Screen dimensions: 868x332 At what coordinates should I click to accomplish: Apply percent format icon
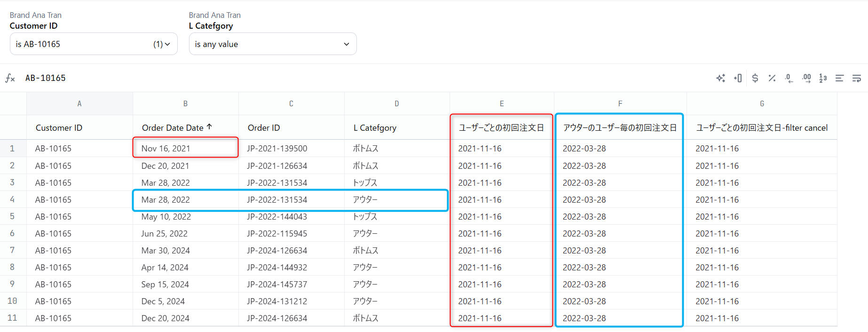(x=772, y=78)
